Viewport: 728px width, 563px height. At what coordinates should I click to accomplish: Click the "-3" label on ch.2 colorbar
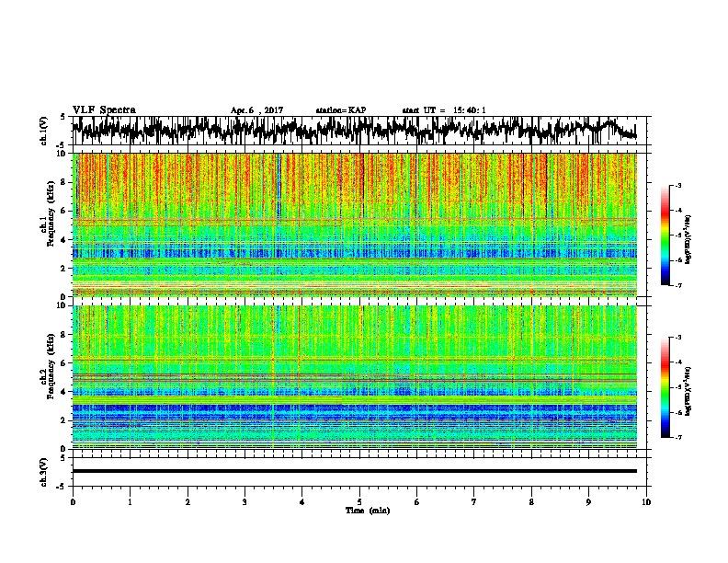click(677, 338)
